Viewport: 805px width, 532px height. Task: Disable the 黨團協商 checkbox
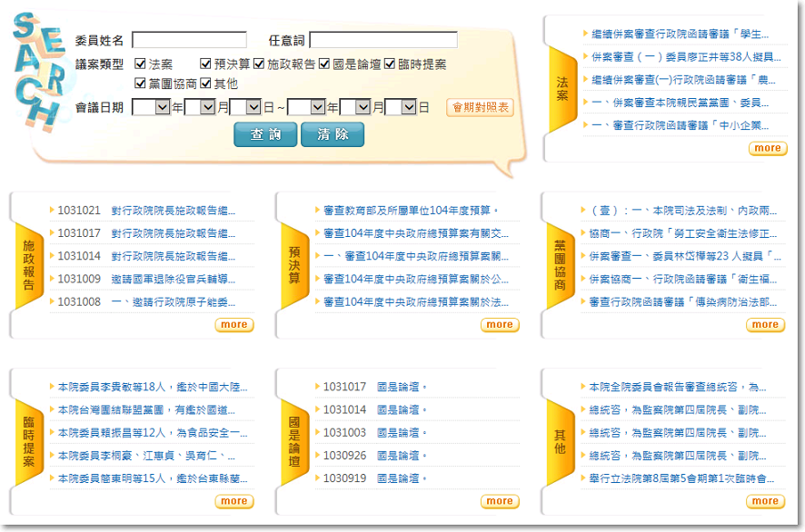pos(140,84)
